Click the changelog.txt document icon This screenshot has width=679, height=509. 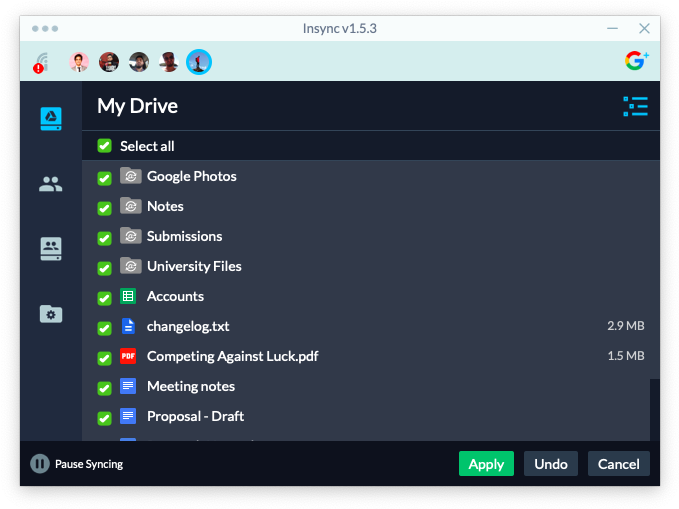tap(128, 326)
